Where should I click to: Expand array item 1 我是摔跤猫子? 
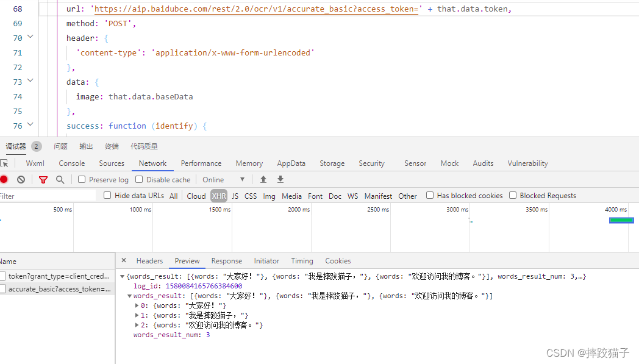[137, 315]
